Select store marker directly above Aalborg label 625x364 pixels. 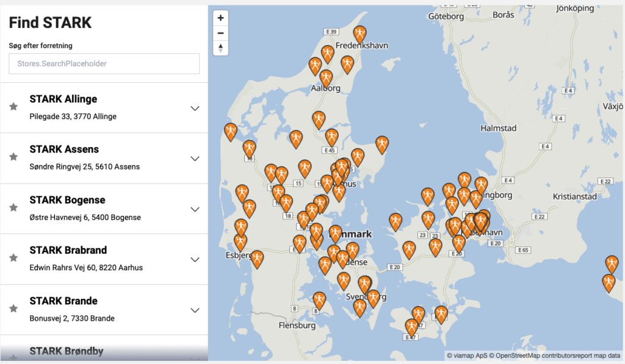click(326, 79)
